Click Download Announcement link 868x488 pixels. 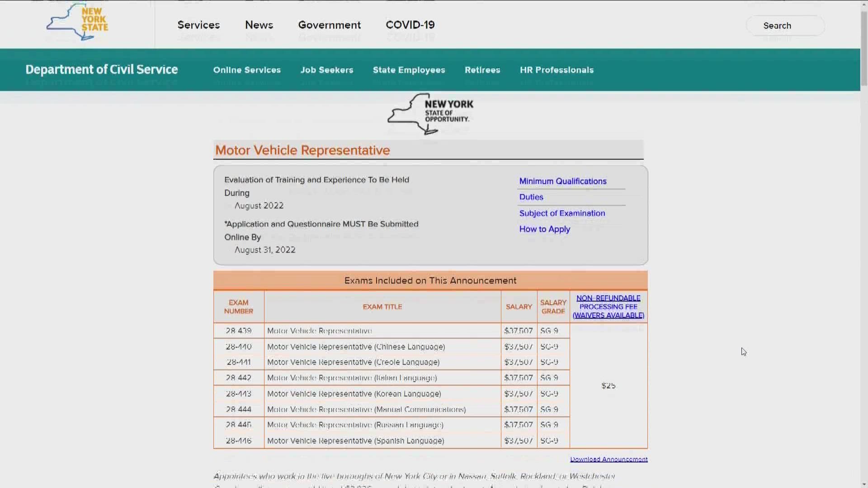609,459
